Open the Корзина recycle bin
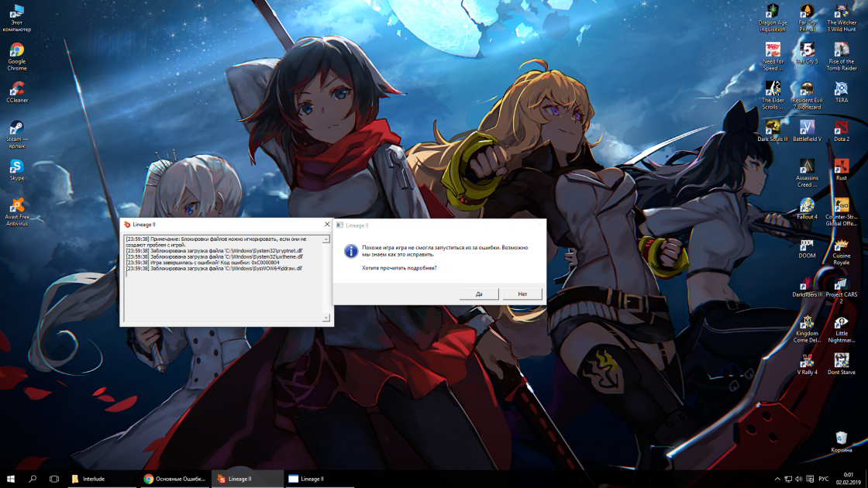The image size is (868, 488). pos(841,438)
